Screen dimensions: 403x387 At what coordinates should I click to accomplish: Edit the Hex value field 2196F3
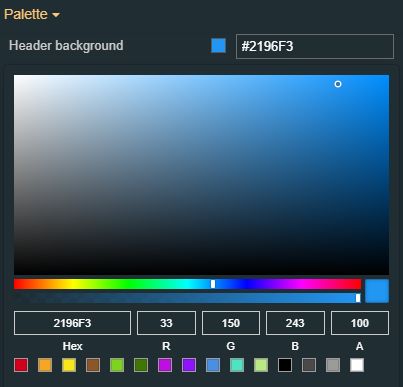tap(72, 323)
